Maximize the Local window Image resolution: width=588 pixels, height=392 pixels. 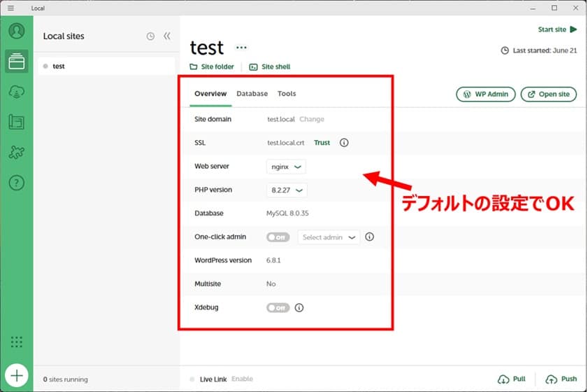click(554, 8)
